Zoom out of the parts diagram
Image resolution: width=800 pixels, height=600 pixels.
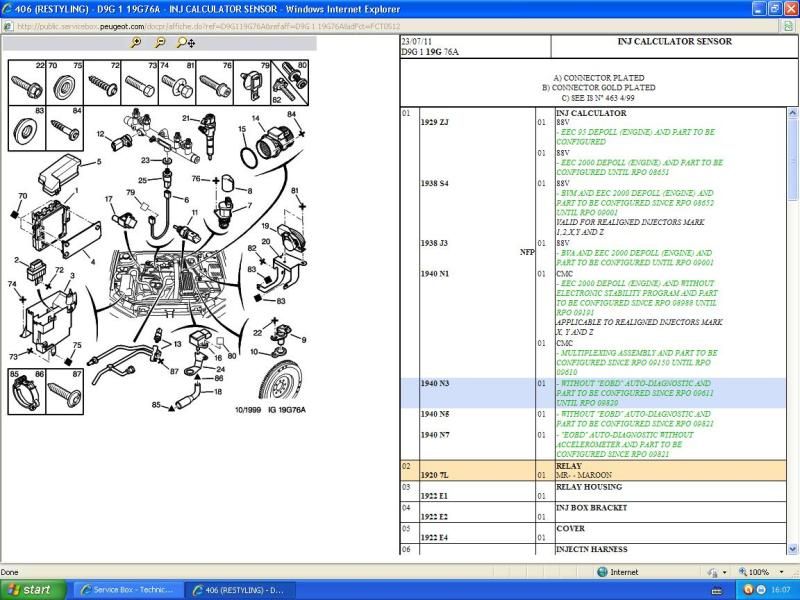point(160,43)
